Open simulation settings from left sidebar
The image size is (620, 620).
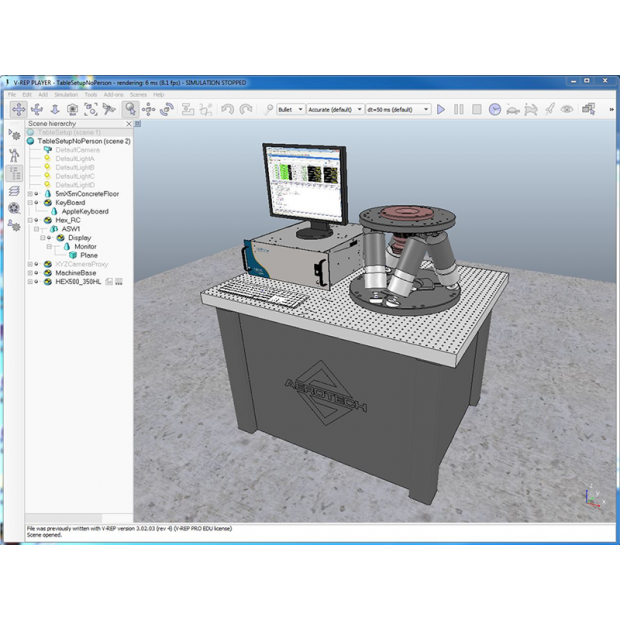(x=14, y=133)
